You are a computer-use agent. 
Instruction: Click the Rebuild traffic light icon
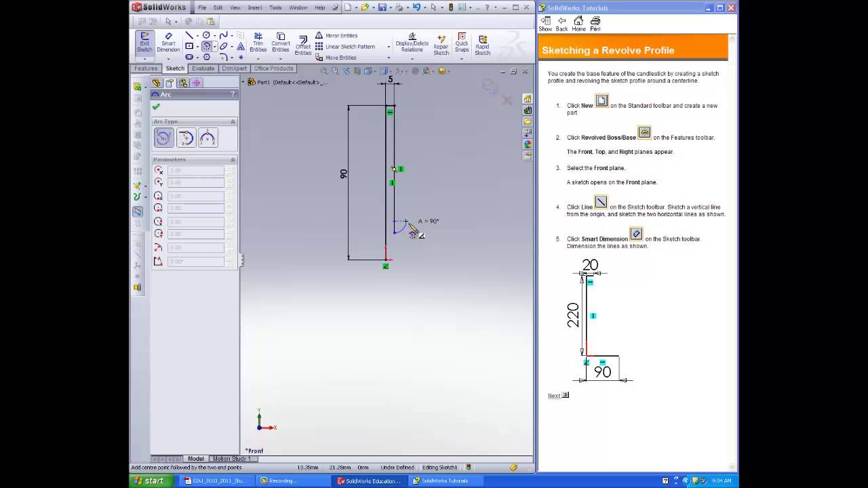(451, 7)
